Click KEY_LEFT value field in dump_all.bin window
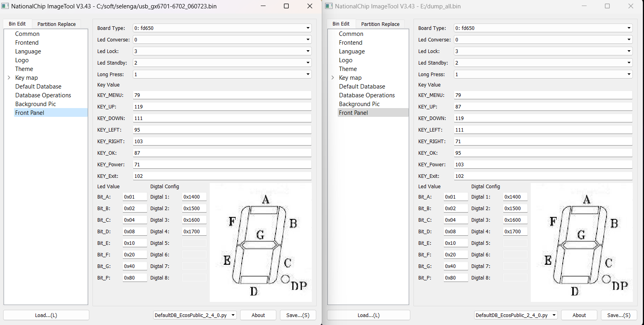The image size is (644, 325). click(543, 130)
